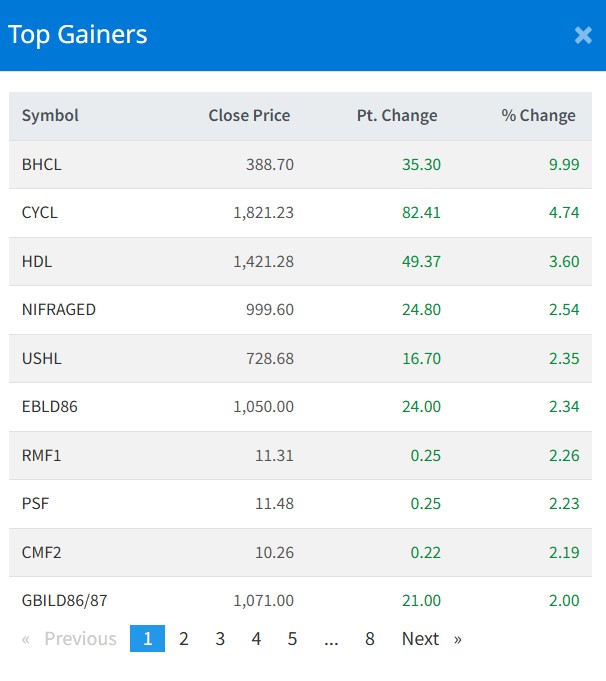Select the NIFRAGED symbol row

tap(59, 309)
